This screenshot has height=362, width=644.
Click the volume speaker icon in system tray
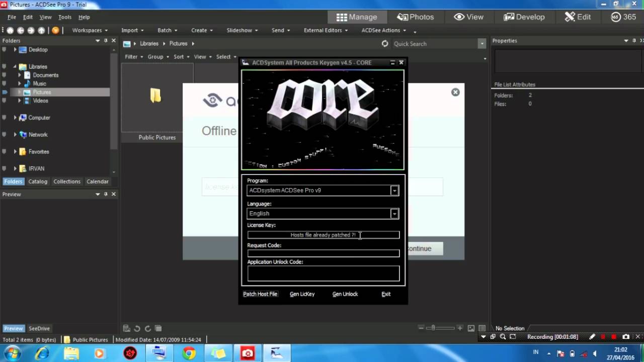click(594, 353)
